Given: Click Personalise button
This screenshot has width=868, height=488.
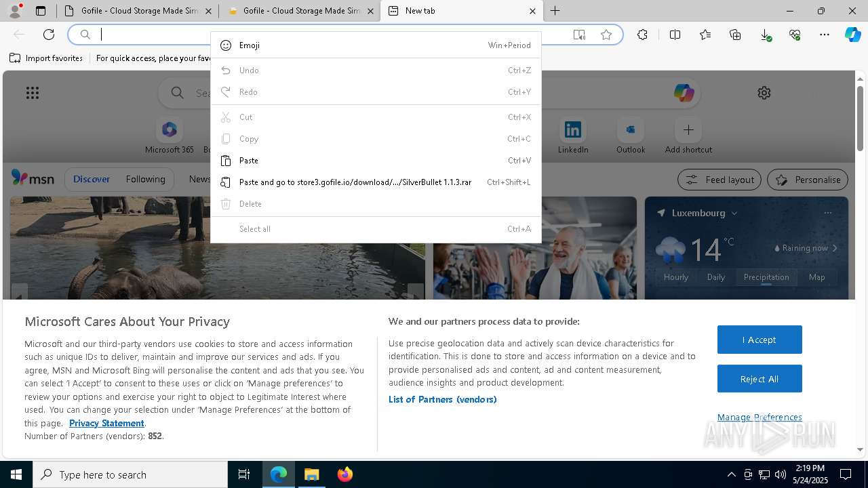Looking at the screenshot, I should click(x=808, y=180).
